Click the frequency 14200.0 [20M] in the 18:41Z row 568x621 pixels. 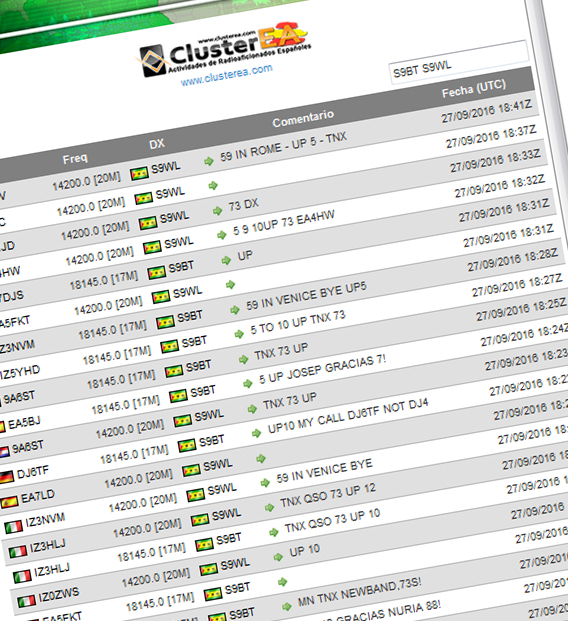(x=86, y=181)
